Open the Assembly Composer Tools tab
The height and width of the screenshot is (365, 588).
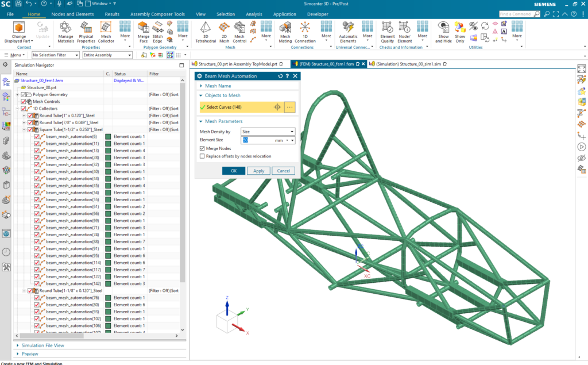click(x=159, y=14)
